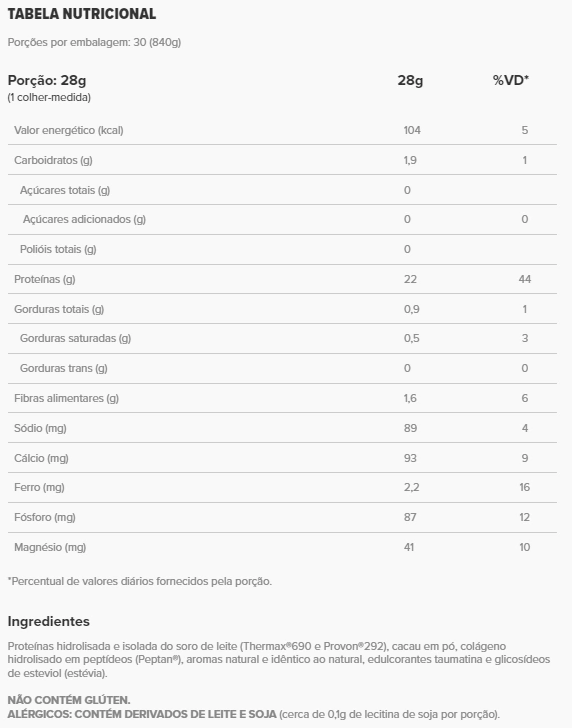Select the Açúcares totais (g) row
This screenshot has height=728, width=572.
click(282, 190)
